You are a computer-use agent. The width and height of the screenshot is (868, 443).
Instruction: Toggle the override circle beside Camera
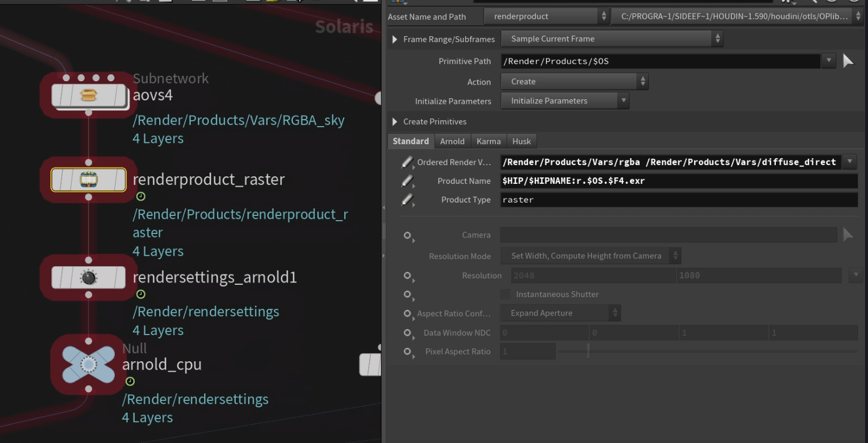(x=407, y=235)
